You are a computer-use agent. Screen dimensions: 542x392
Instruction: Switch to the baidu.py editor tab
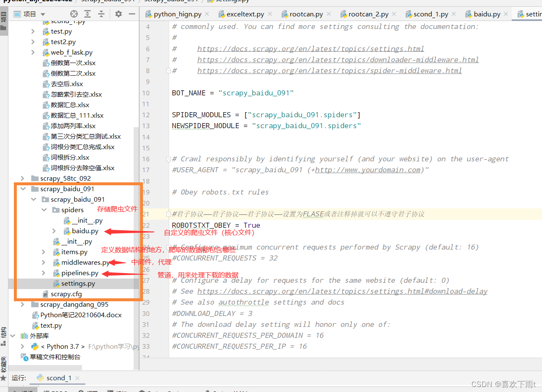(x=487, y=14)
